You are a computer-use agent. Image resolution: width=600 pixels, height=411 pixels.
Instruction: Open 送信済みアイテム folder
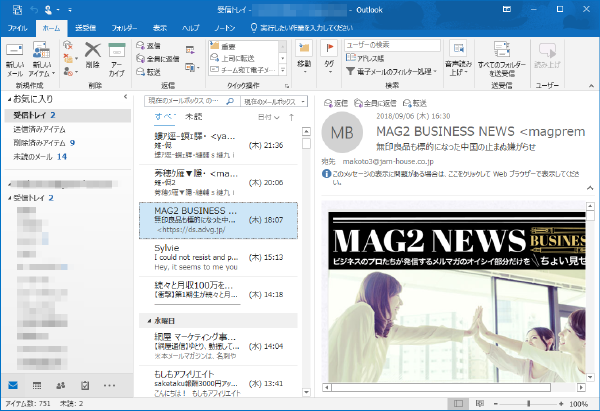(x=39, y=129)
